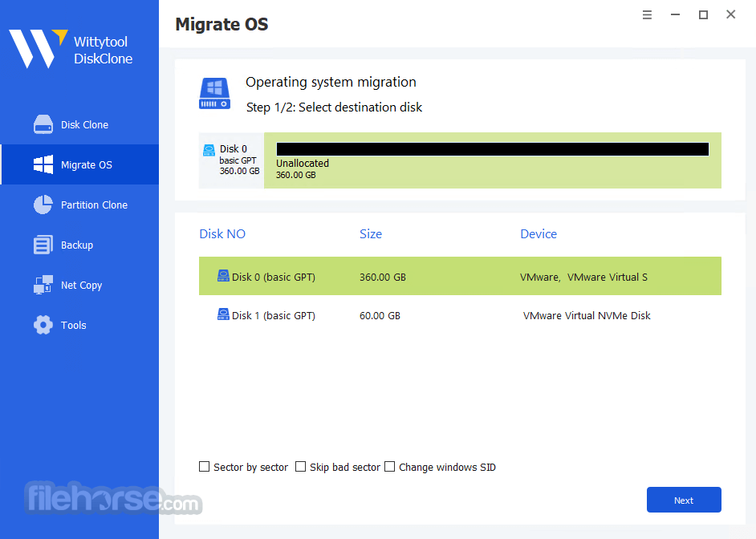
Task: Click the Next button
Action: pyautogui.click(x=684, y=500)
